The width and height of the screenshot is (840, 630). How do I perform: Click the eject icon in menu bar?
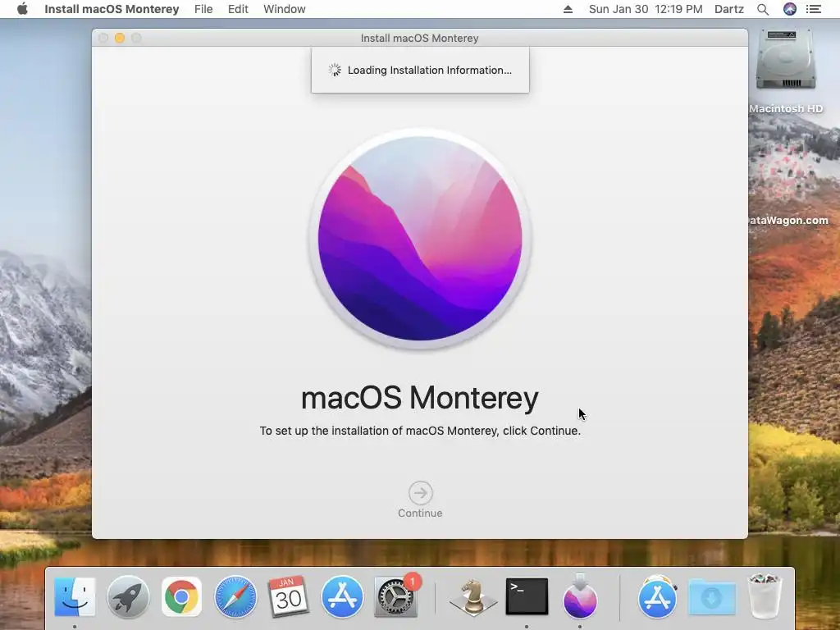(568, 9)
